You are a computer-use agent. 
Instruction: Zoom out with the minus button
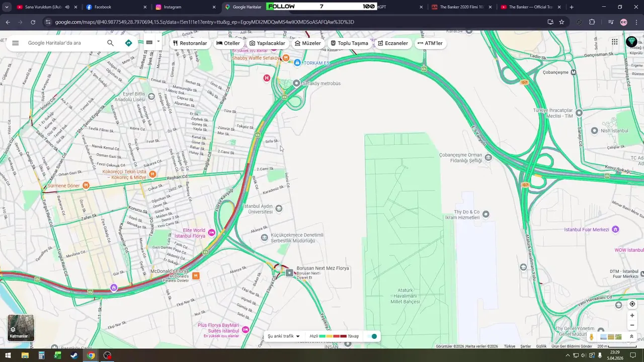tap(632, 325)
